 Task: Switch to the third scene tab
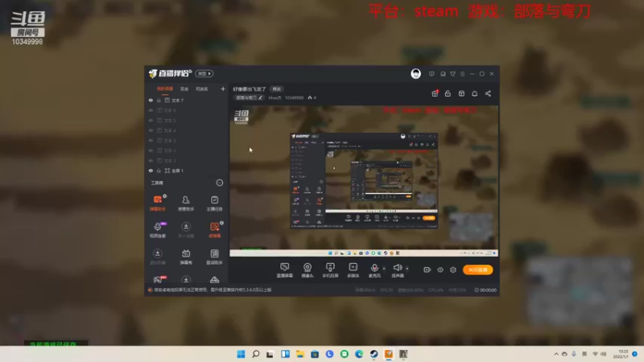point(202,88)
